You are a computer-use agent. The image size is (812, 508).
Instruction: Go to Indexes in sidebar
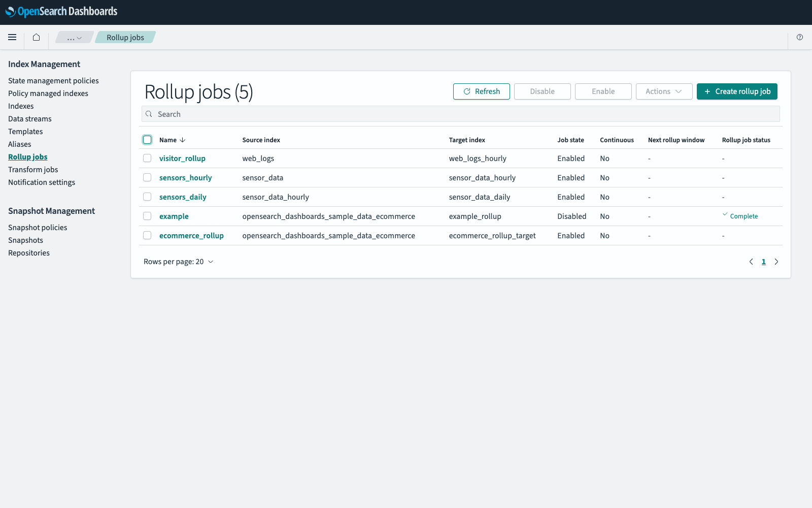pyautogui.click(x=21, y=106)
